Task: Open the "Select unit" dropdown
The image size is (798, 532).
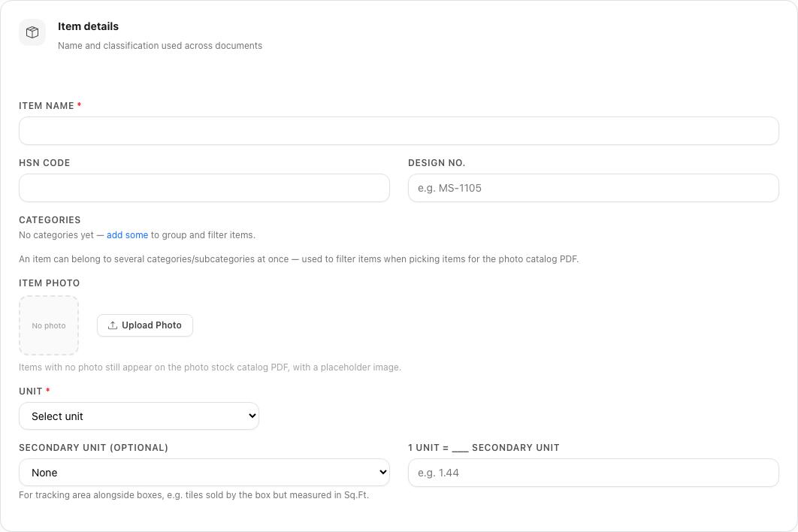Action: click(x=139, y=416)
